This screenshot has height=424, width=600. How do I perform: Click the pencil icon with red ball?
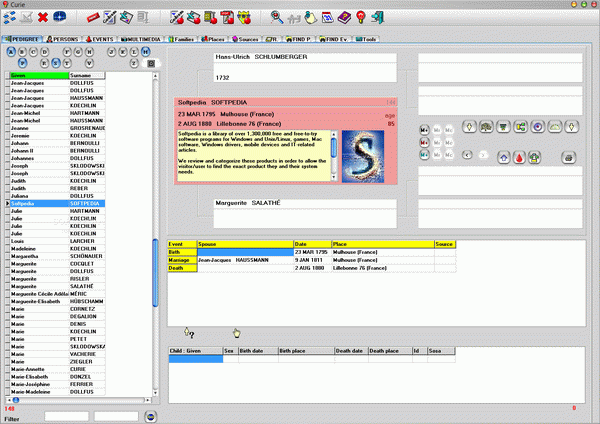click(177, 18)
